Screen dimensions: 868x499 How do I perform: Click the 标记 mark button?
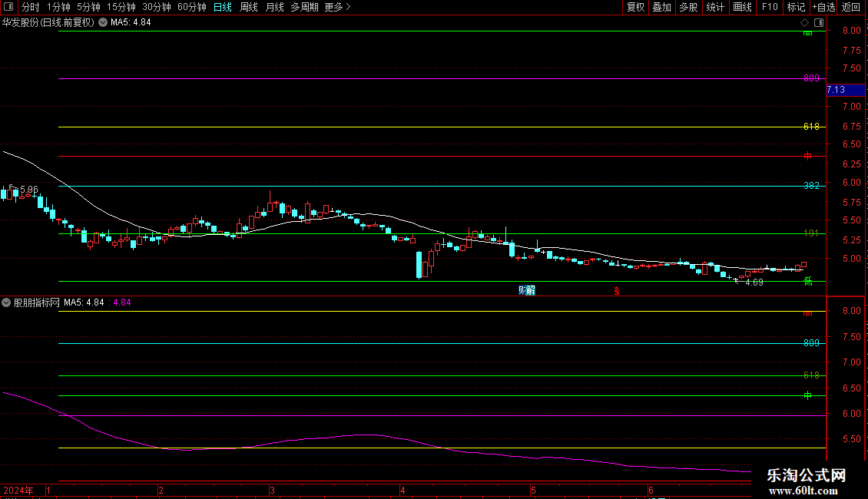[x=796, y=7]
